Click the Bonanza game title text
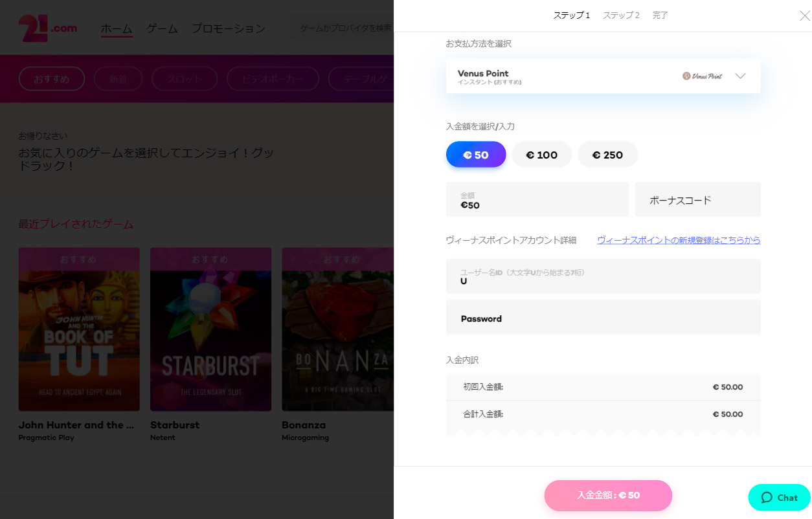 click(x=304, y=425)
